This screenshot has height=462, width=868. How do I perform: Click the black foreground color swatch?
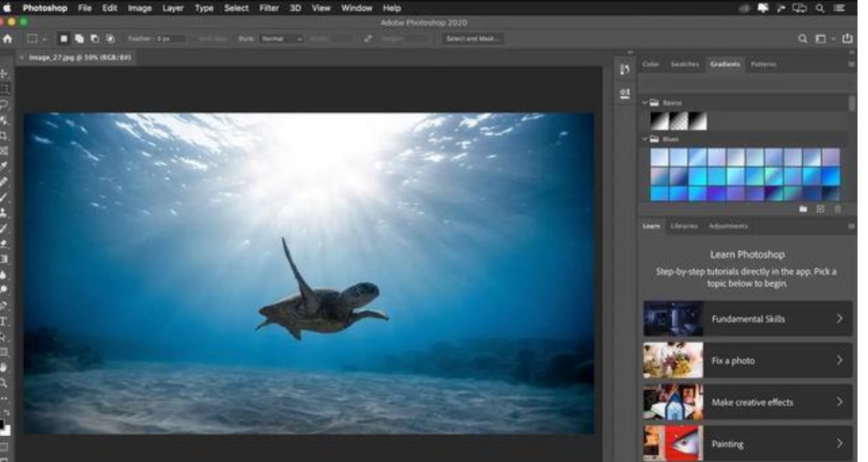click(3, 423)
